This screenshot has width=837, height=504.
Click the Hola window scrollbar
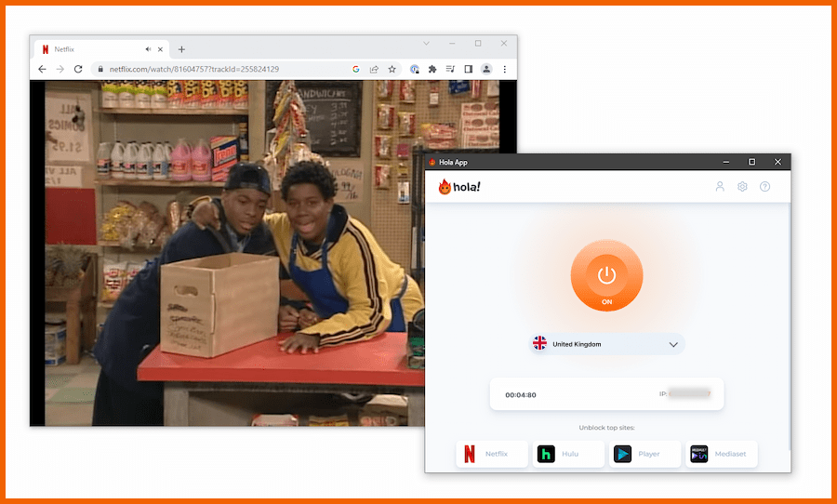click(x=790, y=325)
